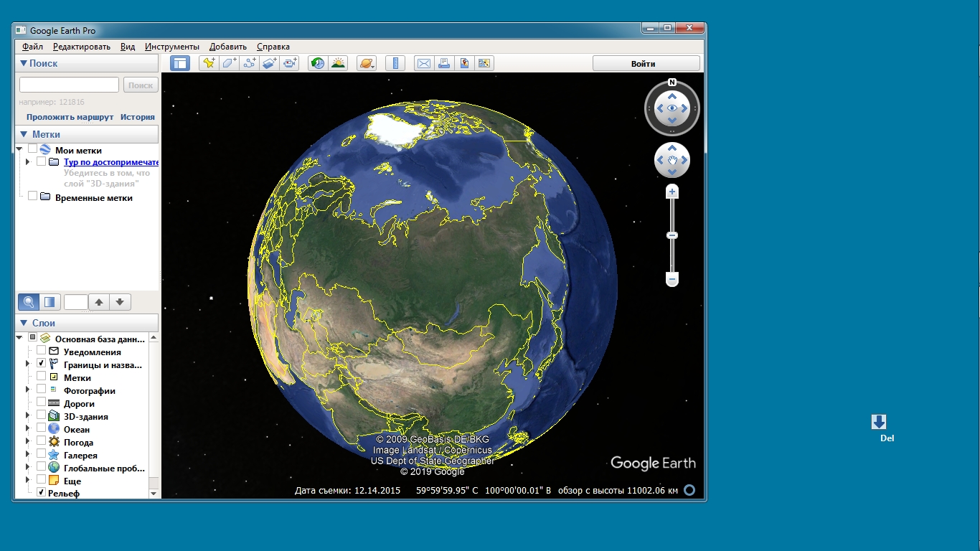Add a polygon from toolbar
Image resolution: width=980 pixels, height=551 pixels.
[x=229, y=63]
